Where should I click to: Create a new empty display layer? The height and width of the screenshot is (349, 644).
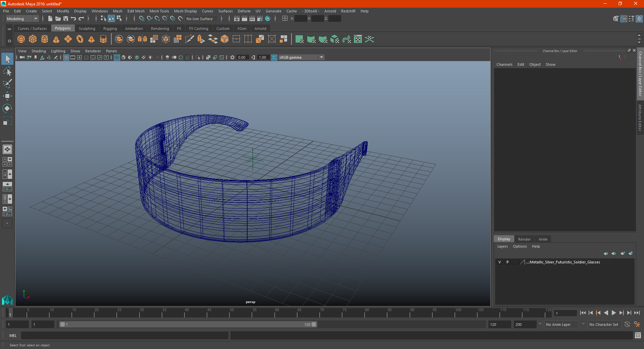click(x=623, y=253)
